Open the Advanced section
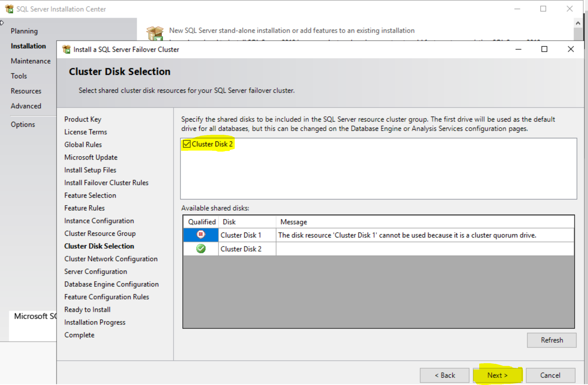Screen dimensions: 588x385 coord(26,106)
